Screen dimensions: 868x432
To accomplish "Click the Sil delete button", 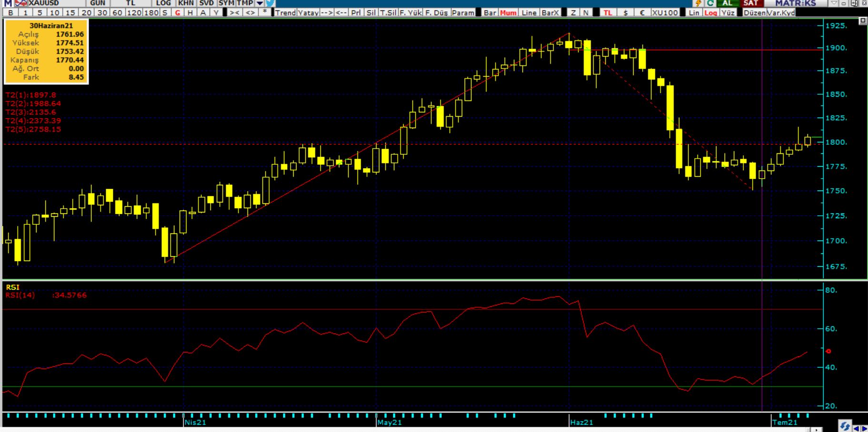I will 371,13.
